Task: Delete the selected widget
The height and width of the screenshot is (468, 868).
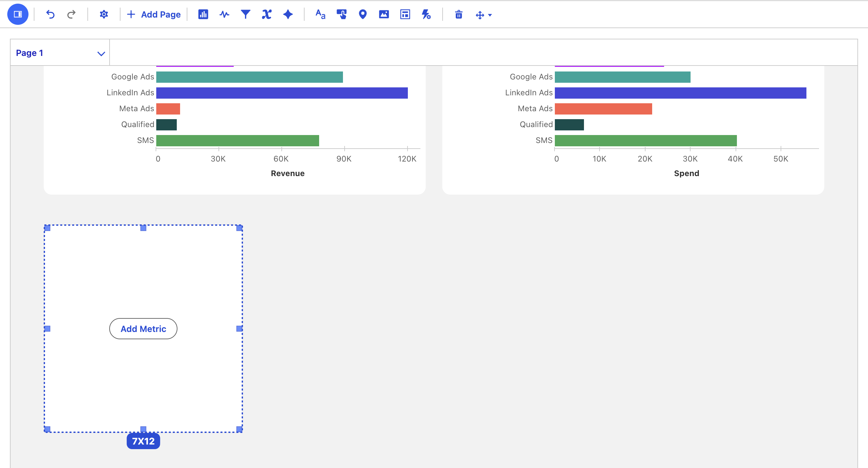Action: [458, 15]
